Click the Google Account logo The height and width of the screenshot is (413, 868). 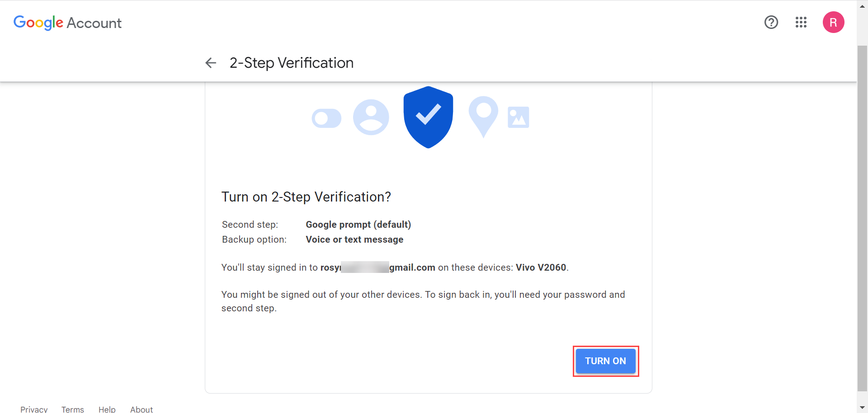67,23
